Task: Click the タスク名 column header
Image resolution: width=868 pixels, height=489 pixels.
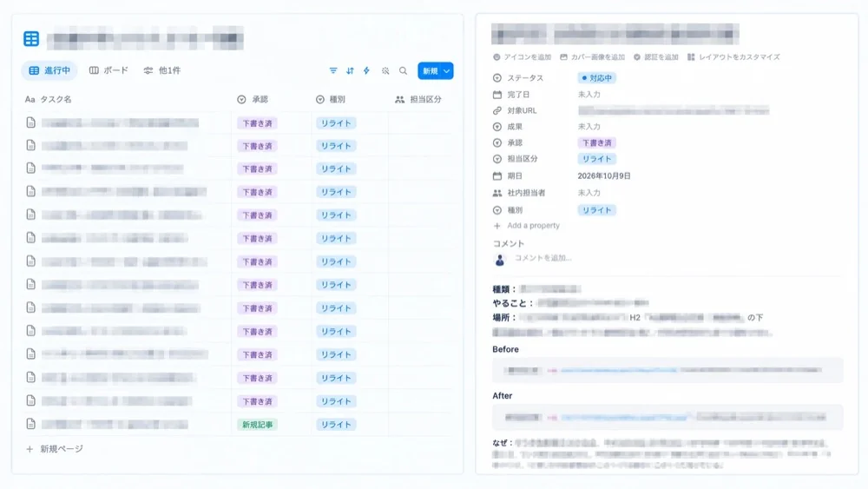Action: [48, 100]
